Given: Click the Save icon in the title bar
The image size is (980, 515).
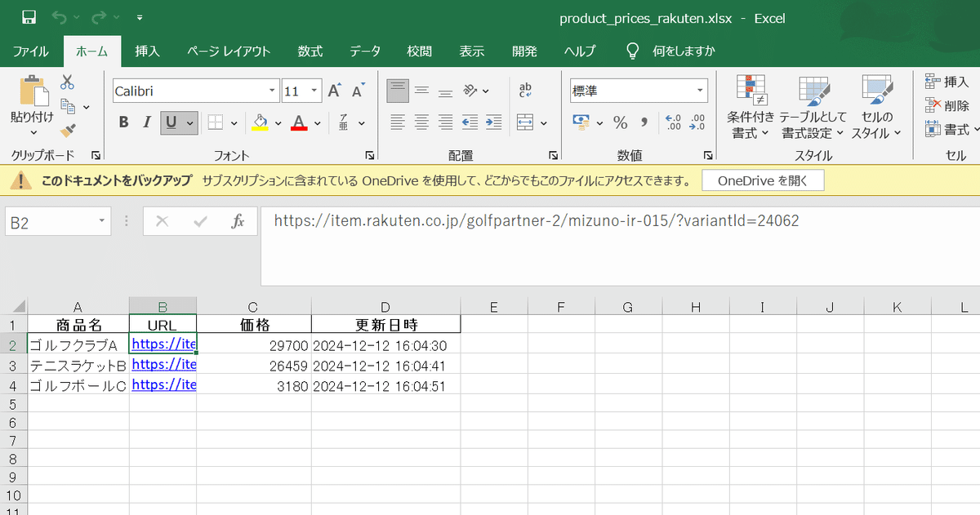Looking at the screenshot, I should point(29,17).
